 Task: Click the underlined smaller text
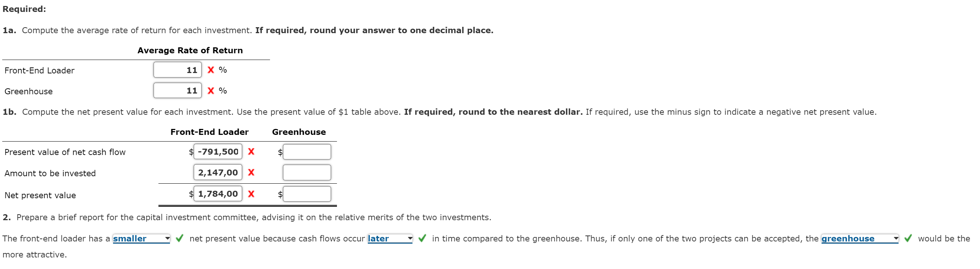[129, 238]
